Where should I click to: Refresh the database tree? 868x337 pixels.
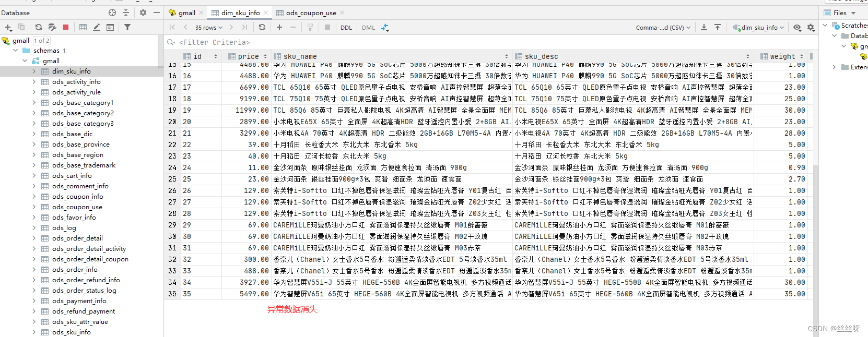coord(38,27)
